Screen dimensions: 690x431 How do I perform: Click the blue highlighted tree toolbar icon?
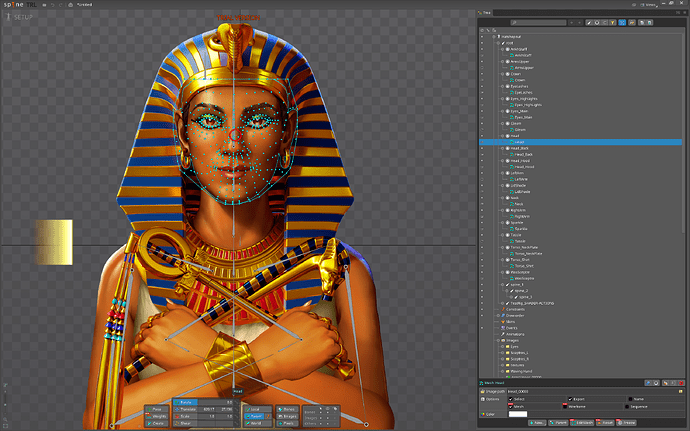pyautogui.click(x=622, y=22)
